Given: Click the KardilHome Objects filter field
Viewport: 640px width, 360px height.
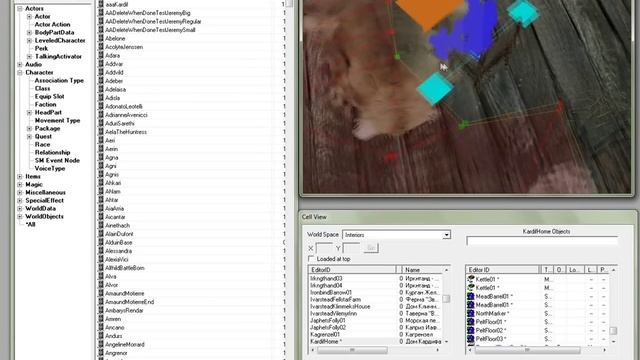Looking at the screenshot, I should [542, 241].
